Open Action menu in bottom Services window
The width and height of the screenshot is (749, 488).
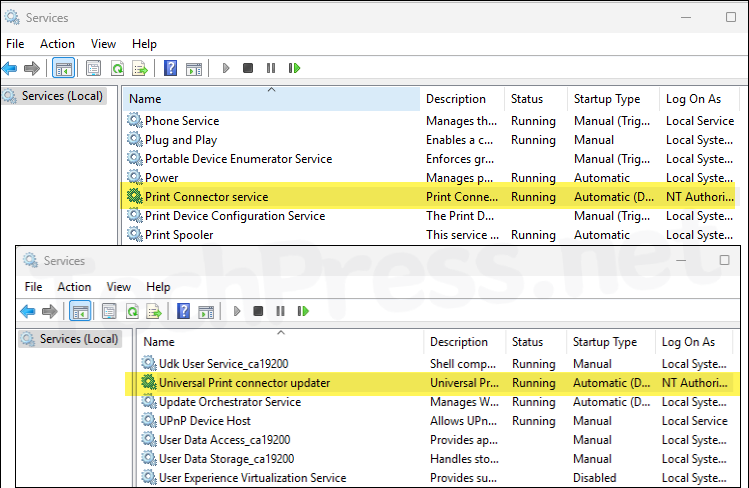tap(74, 287)
